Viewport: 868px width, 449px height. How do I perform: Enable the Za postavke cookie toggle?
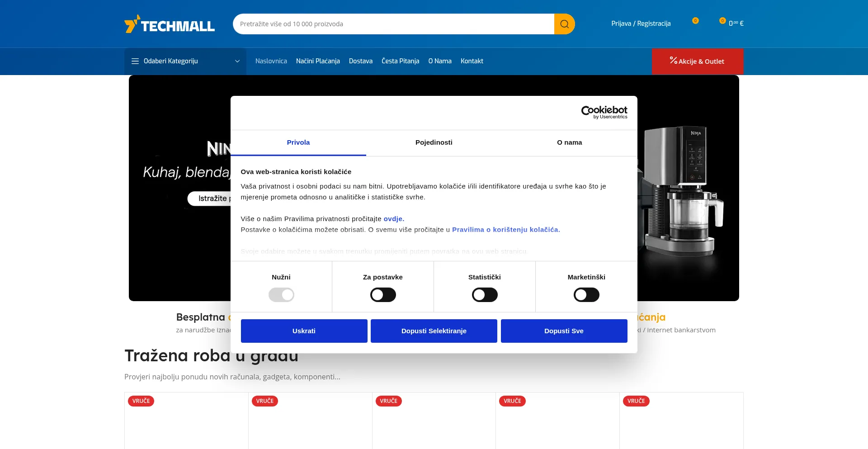tap(383, 295)
